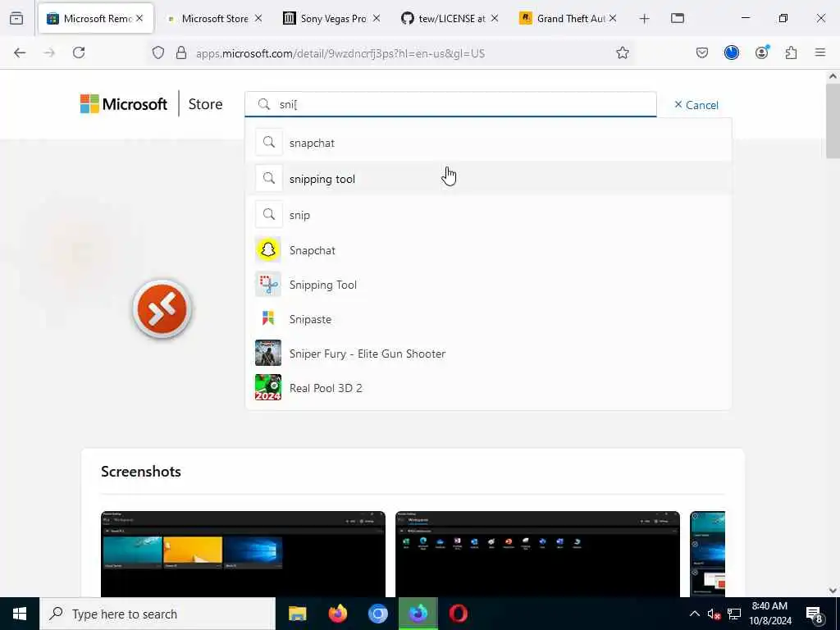
Task: Open Firefox account profile icon
Action: [x=762, y=52]
